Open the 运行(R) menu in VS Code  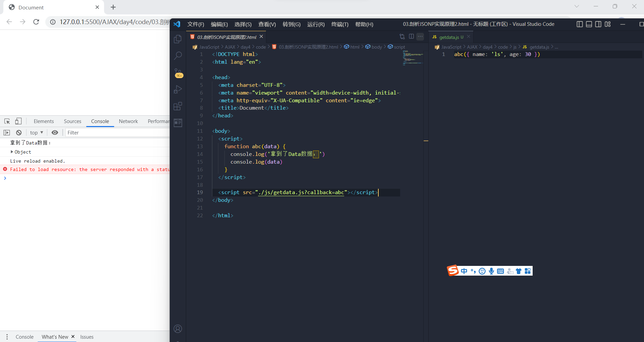coord(316,24)
